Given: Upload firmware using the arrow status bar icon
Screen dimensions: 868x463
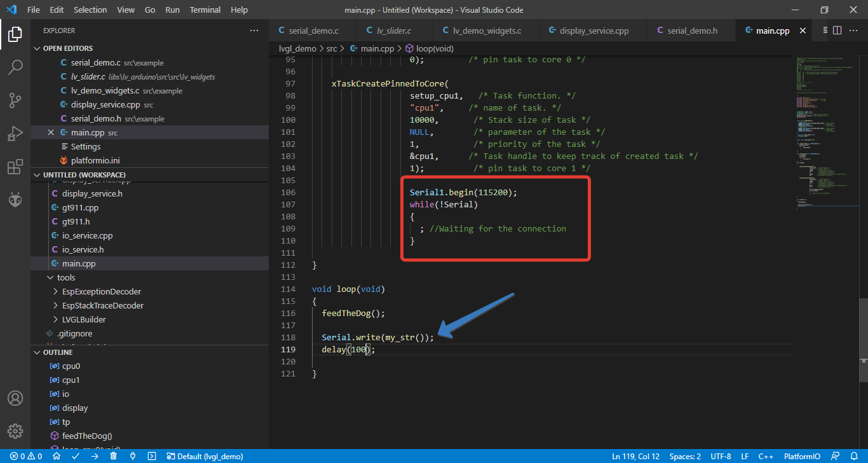Looking at the screenshot, I should 93,456.
